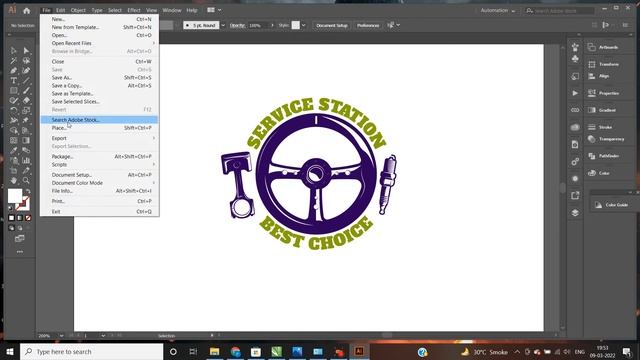Open the brush definition dropdown arrow
Screen dimensions: 640x360
(223, 25)
